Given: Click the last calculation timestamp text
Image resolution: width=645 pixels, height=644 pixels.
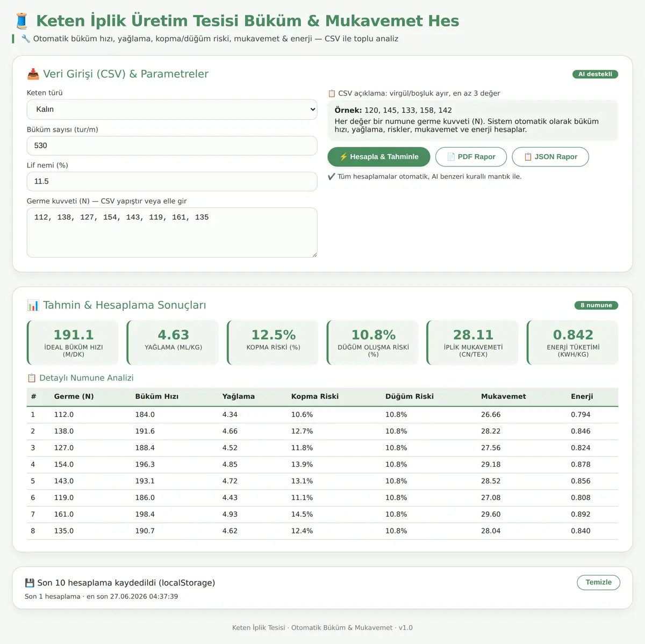Looking at the screenshot, I should point(101,597).
